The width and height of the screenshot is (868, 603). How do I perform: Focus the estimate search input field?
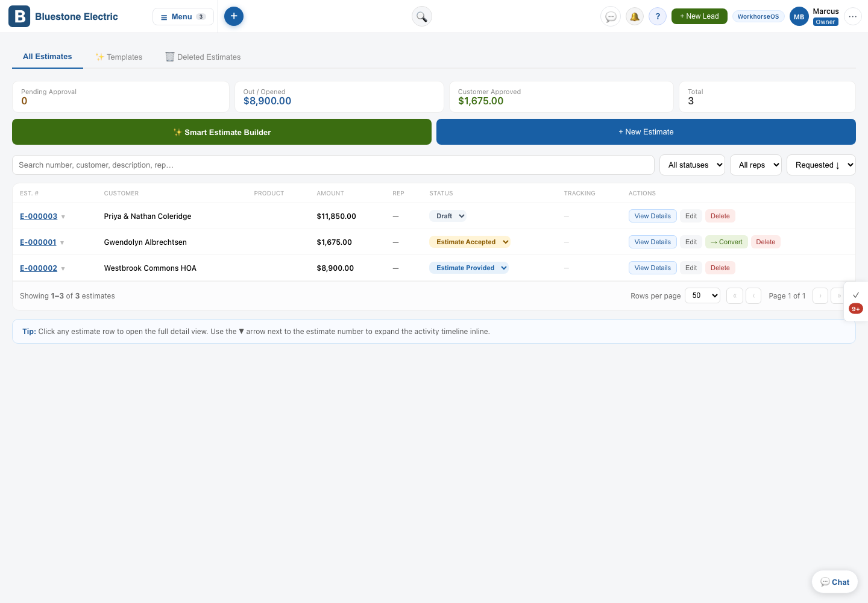click(333, 165)
